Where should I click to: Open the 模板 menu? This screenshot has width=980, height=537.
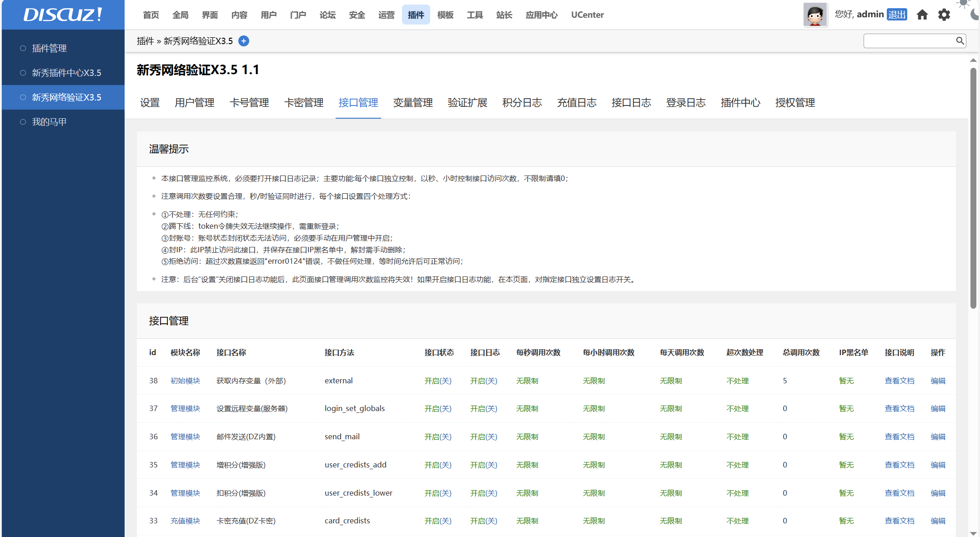pos(445,15)
